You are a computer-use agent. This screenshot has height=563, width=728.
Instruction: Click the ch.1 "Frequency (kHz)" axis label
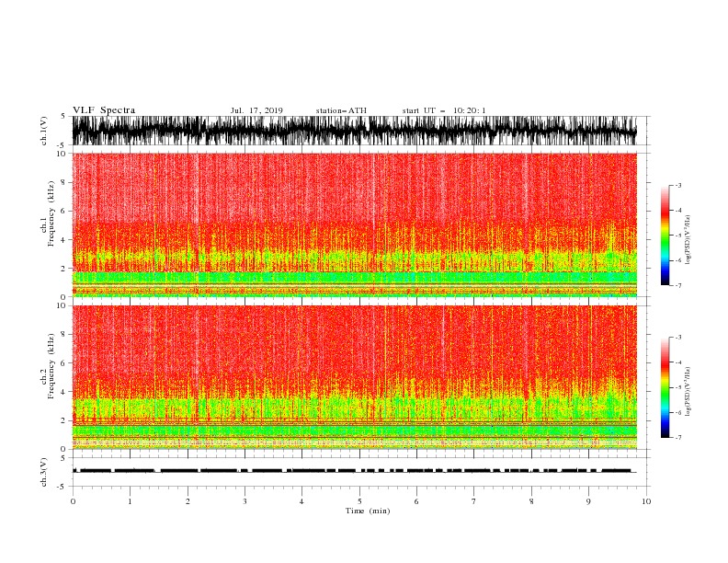[51, 214]
